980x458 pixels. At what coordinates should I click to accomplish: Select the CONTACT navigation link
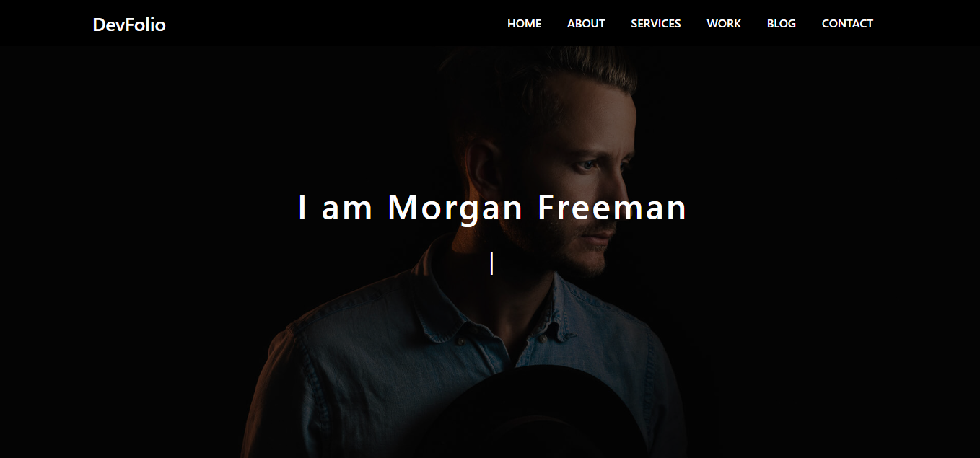tap(847, 24)
